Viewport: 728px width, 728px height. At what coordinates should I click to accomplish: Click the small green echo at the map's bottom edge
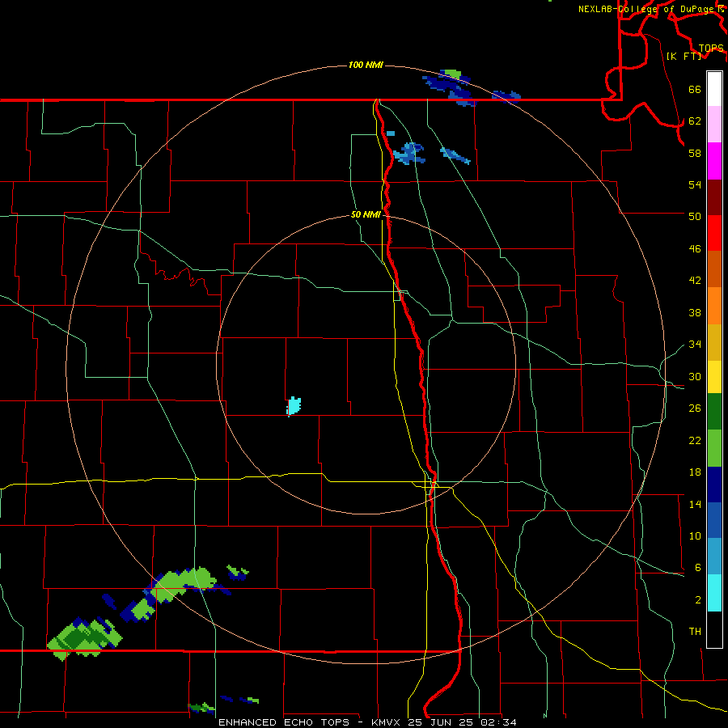(201, 708)
